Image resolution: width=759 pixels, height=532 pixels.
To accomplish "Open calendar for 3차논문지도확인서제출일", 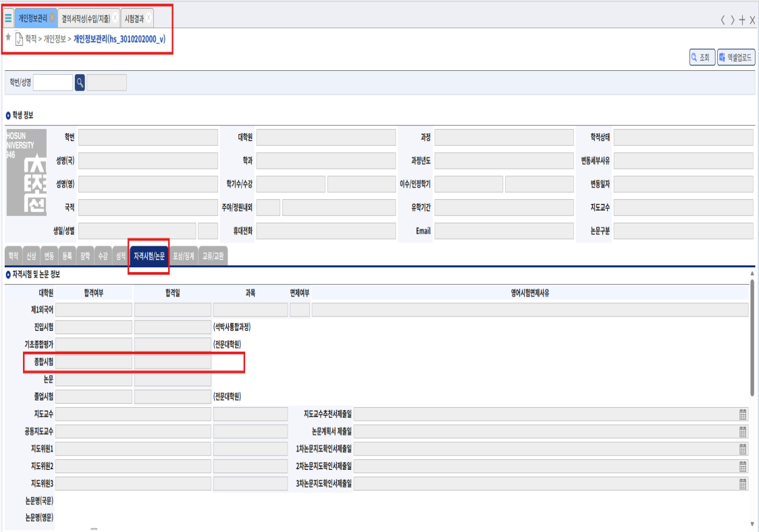I will point(743,484).
